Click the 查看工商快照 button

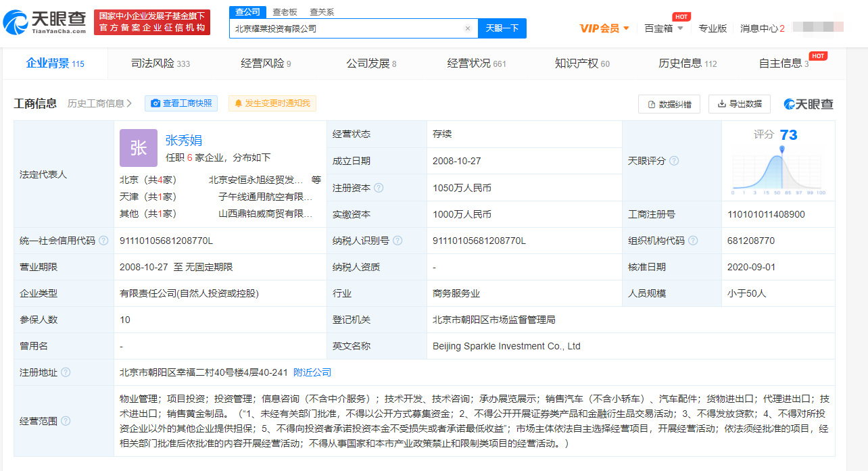pos(181,103)
